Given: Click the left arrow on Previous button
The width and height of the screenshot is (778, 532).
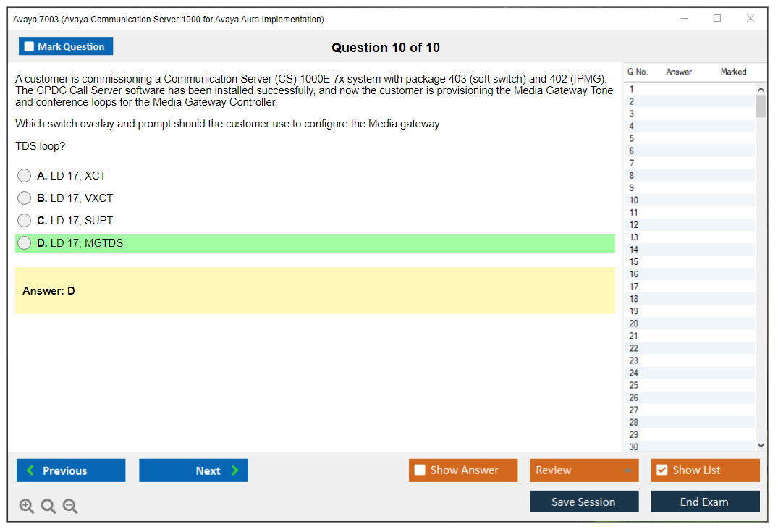Looking at the screenshot, I should pyautogui.click(x=30, y=470).
